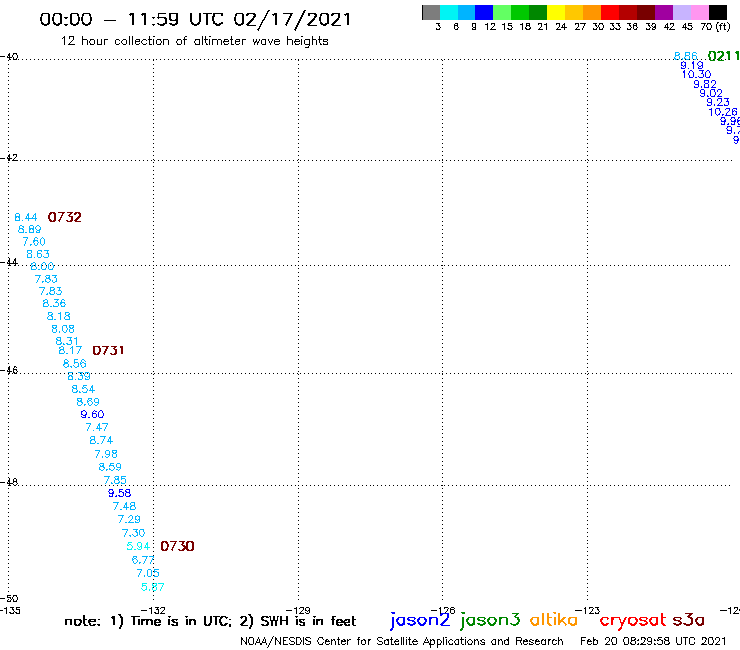
Task: Click the -123 longitude axis label
Action: click(587, 610)
